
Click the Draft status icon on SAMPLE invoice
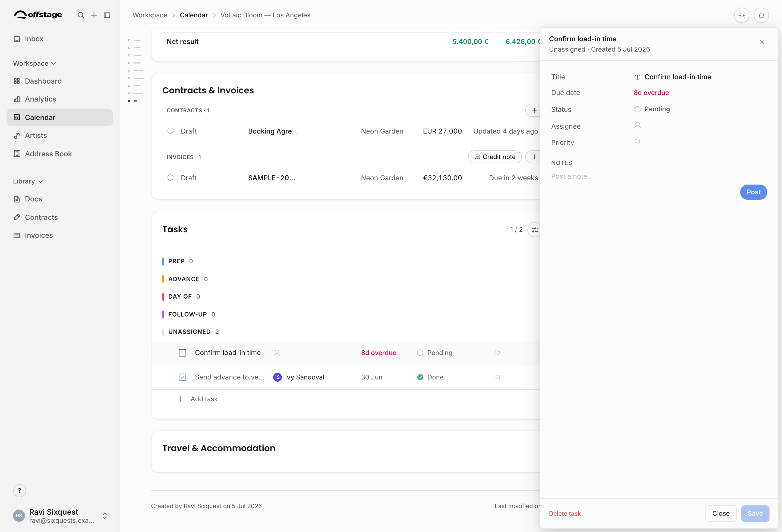[x=171, y=178]
